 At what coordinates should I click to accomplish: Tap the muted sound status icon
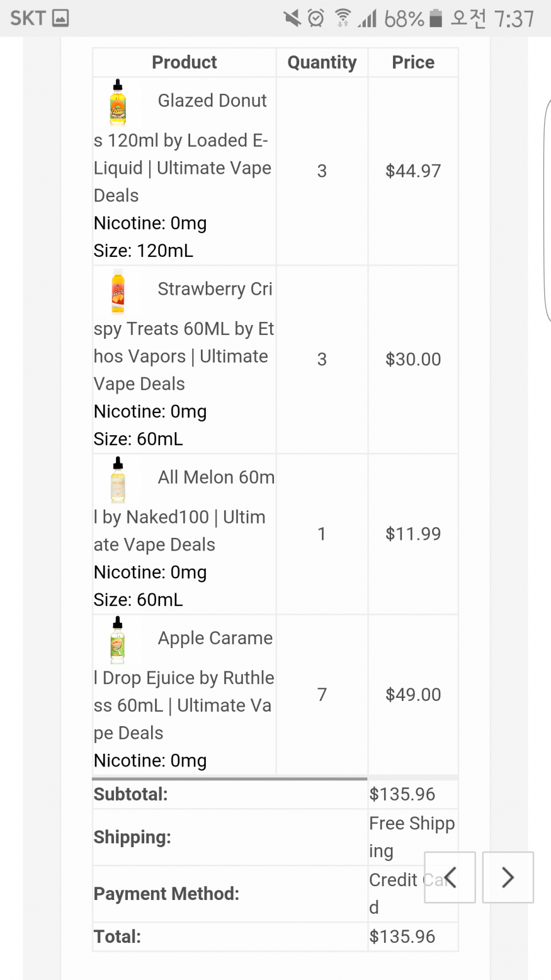point(292,19)
